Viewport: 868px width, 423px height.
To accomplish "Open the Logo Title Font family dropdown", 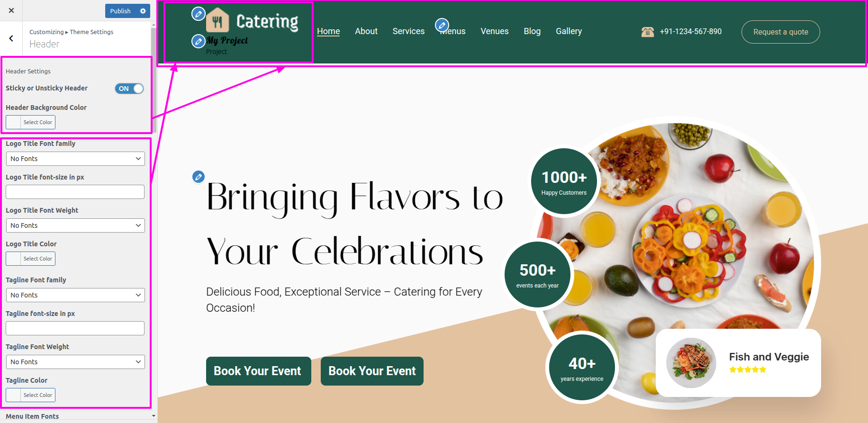I will [x=75, y=159].
